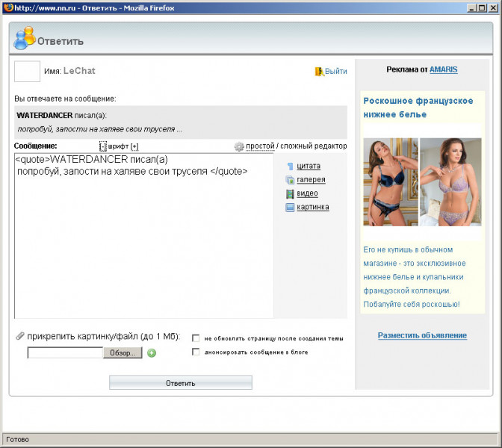This screenshot has height=448, width=502.
Task: Open the галерея link
Action: 311,179
